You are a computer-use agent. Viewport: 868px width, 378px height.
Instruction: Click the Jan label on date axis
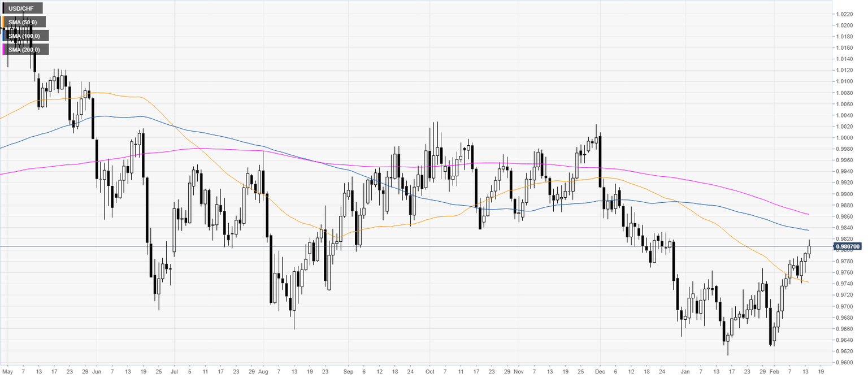(x=685, y=372)
